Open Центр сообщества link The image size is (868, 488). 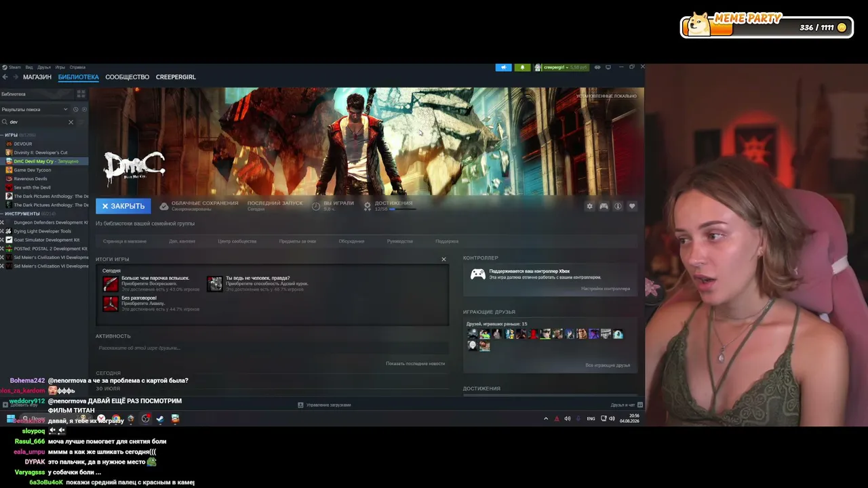click(x=237, y=241)
